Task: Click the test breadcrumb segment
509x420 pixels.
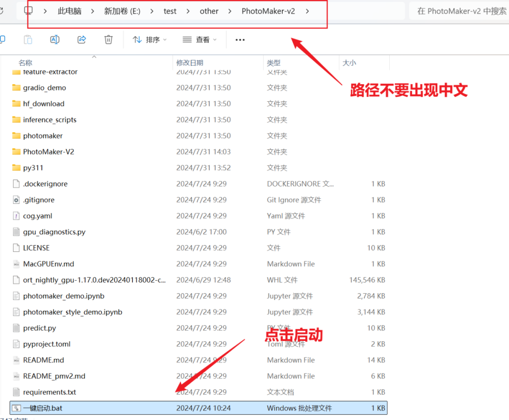Action: point(170,11)
